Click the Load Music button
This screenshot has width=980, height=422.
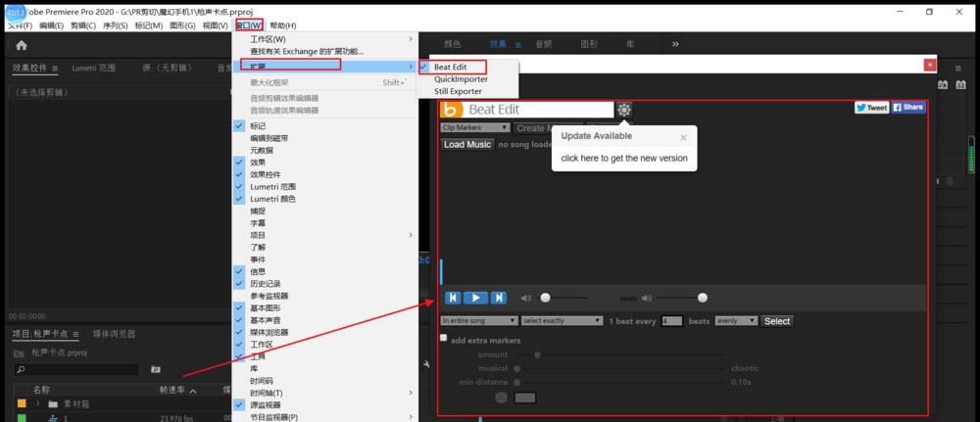466,144
